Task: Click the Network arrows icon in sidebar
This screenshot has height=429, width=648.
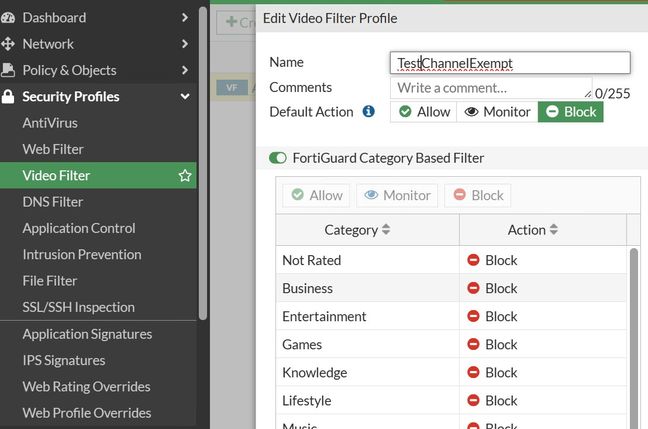Action: point(9,44)
